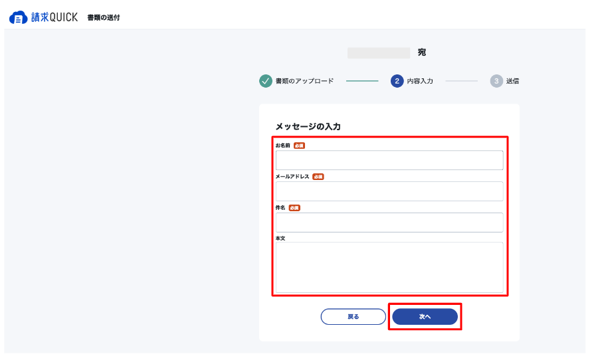Image resolution: width=602 pixels, height=364 pixels.
Task: Click the grey recipient name placeholder
Action: tap(379, 53)
